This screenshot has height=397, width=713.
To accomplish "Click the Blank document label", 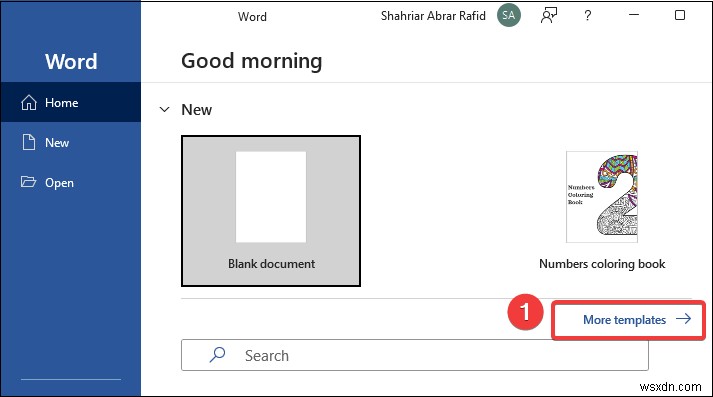I will [x=271, y=264].
